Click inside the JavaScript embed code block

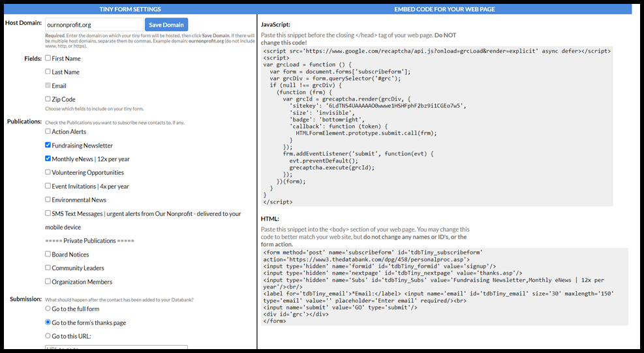tap(437, 126)
